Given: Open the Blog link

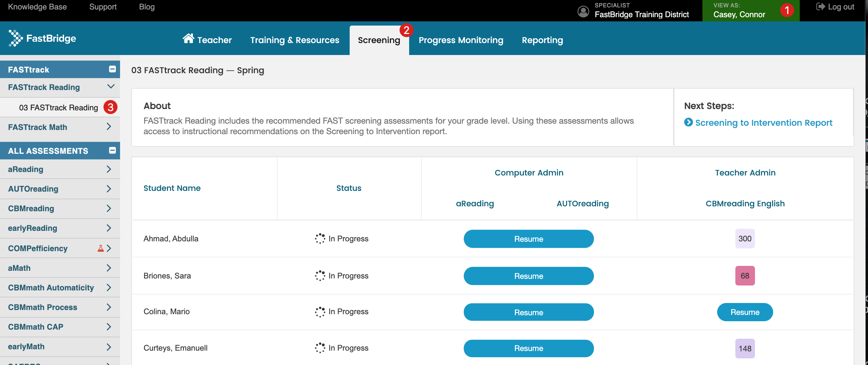Looking at the screenshot, I should [147, 7].
